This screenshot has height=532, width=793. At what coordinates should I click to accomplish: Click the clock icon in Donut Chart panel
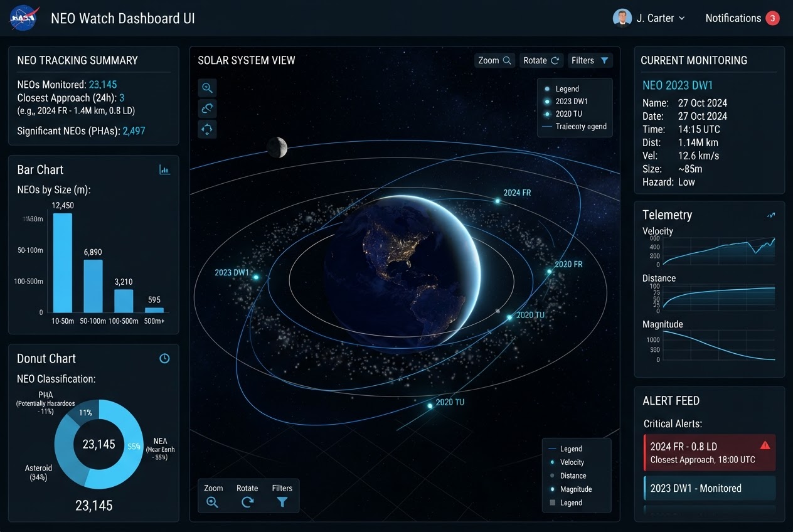click(x=164, y=358)
